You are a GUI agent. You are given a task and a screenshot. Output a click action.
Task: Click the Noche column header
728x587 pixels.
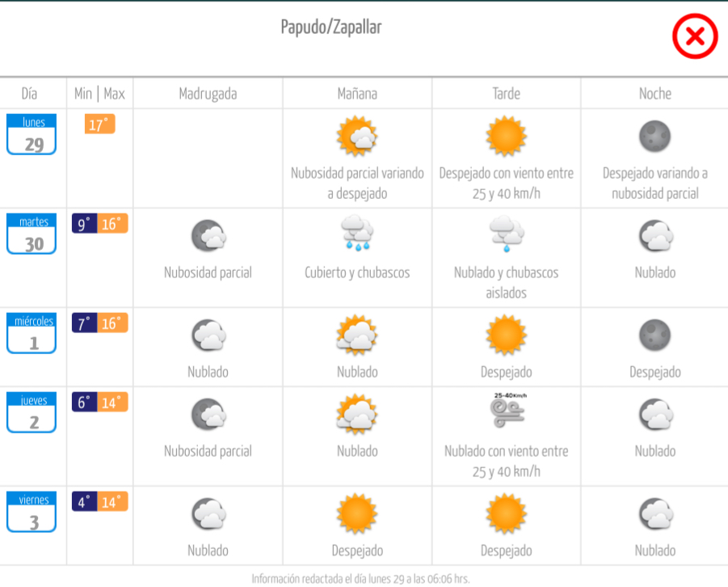coord(655,94)
